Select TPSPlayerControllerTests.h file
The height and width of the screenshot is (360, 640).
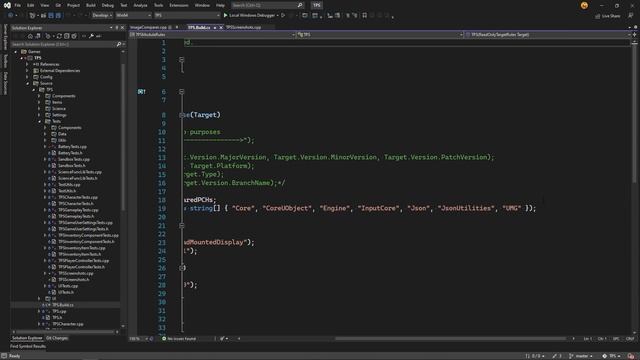point(81,267)
